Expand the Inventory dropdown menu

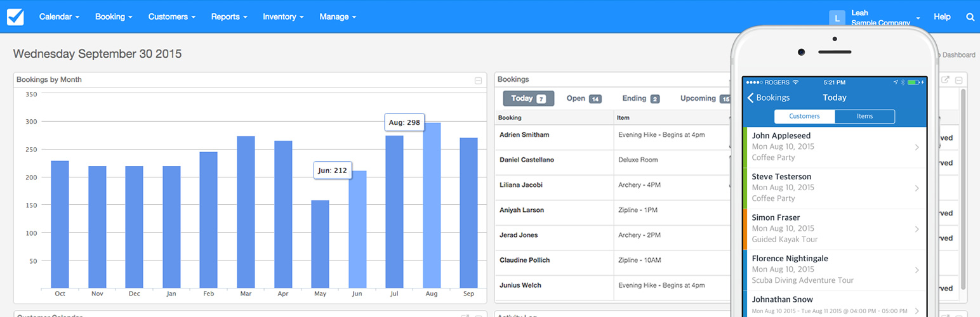pos(283,17)
